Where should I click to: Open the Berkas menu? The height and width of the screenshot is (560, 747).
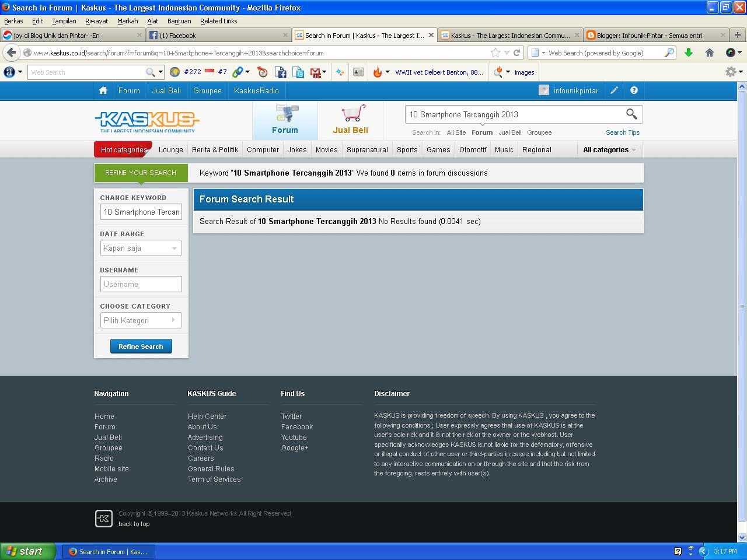(x=13, y=21)
